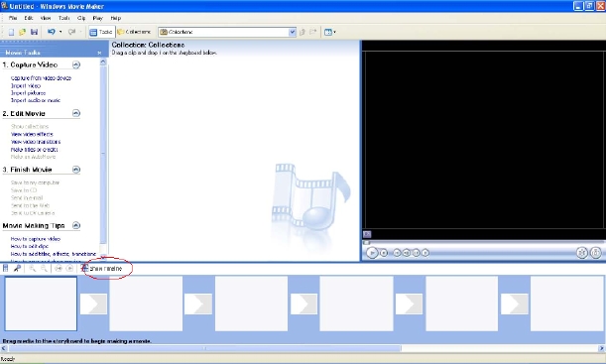Open the View menu
606x364 pixels.
coord(46,18)
